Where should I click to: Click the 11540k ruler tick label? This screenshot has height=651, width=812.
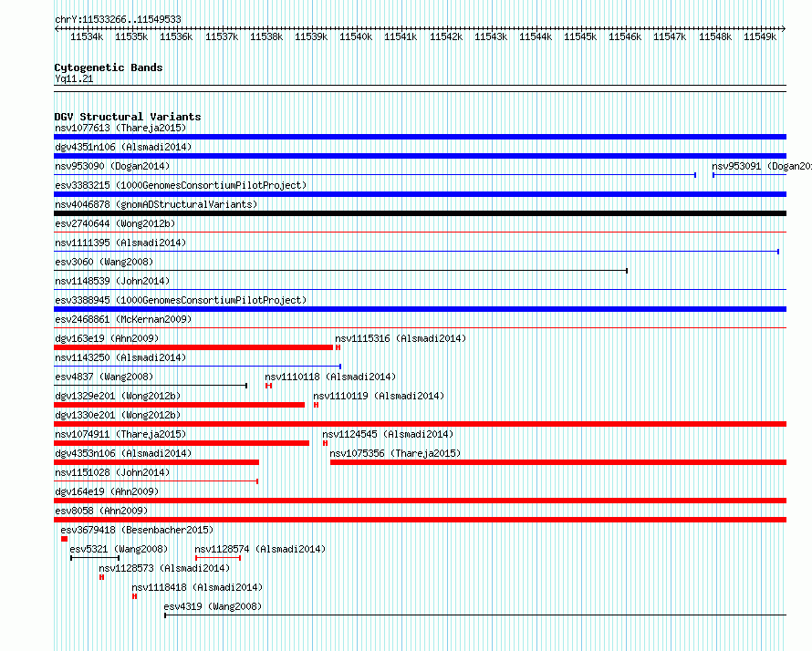(x=356, y=36)
